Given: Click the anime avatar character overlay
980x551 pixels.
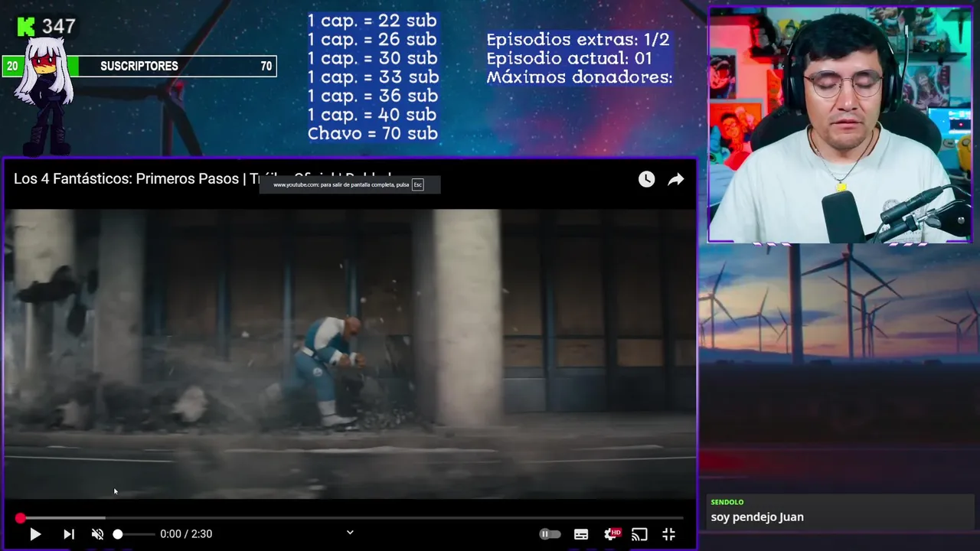Looking at the screenshot, I should tap(47, 96).
